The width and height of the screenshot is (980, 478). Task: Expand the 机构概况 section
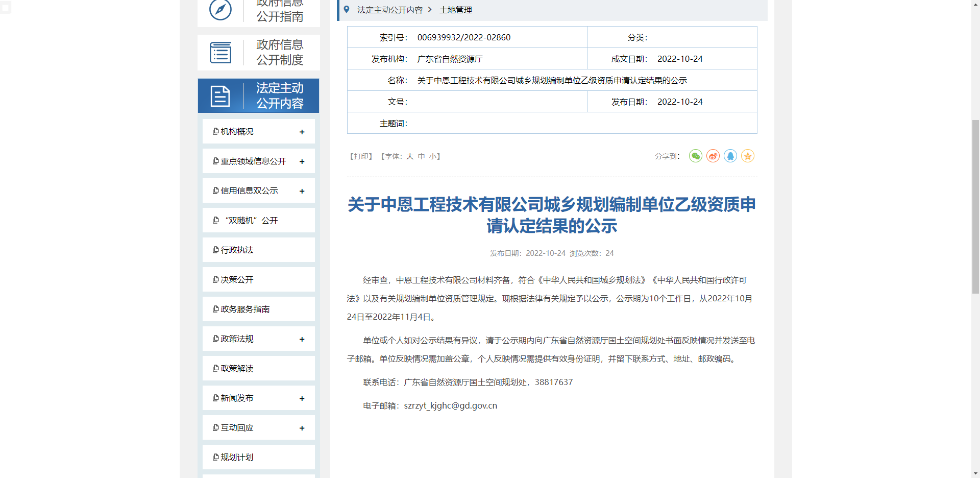click(x=302, y=131)
